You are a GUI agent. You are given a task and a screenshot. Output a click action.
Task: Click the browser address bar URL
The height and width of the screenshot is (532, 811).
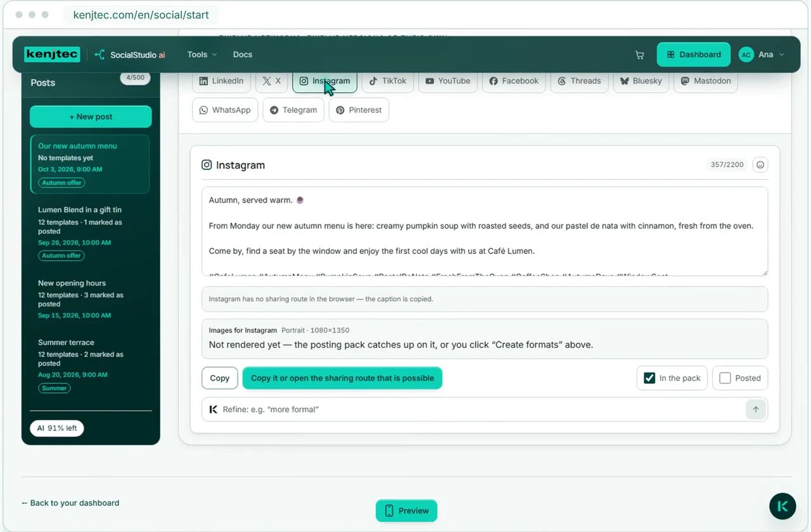pyautogui.click(x=141, y=15)
